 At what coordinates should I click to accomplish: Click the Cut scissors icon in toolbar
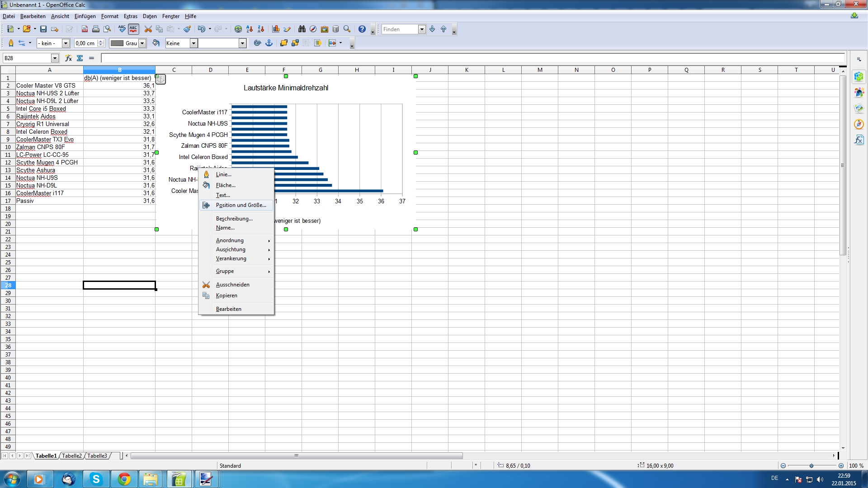click(x=148, y=29)
